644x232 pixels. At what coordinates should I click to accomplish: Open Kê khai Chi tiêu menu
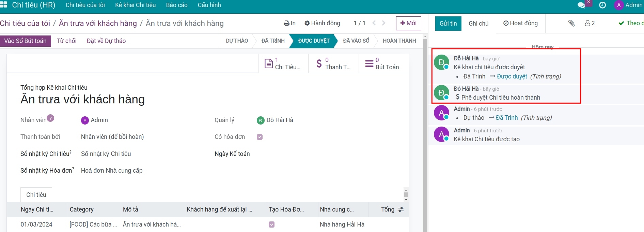(135, 5)
